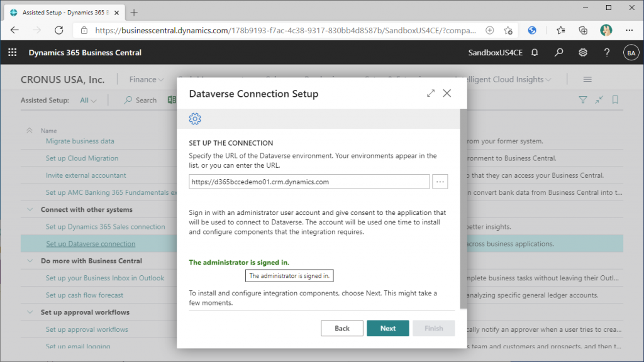The height and width of the screenshot is (362, 644).
Task: Click Dynamics 365 Business Central title
Action: click(x=85, y=53)
